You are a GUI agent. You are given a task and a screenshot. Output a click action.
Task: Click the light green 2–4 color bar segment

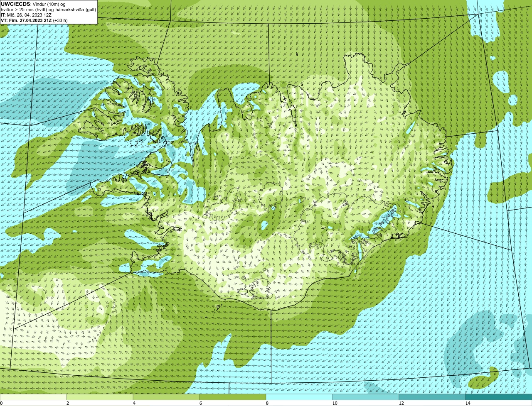[x=100, y=397]
